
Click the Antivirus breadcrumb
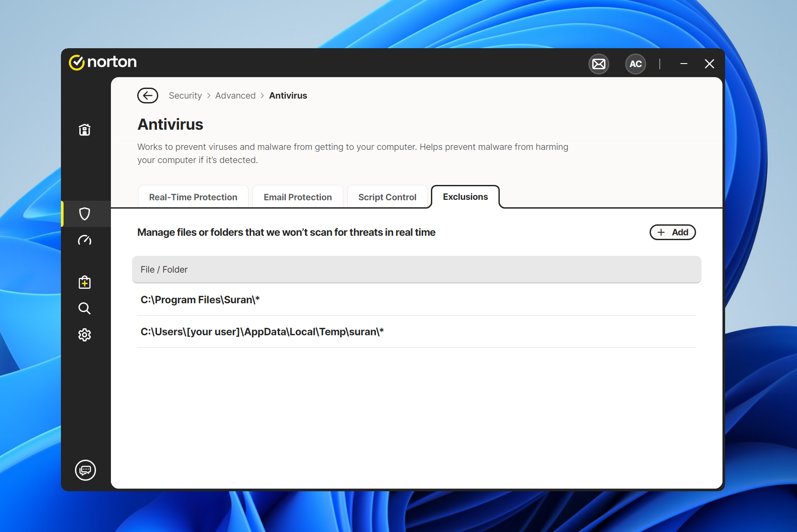point(288,96)
